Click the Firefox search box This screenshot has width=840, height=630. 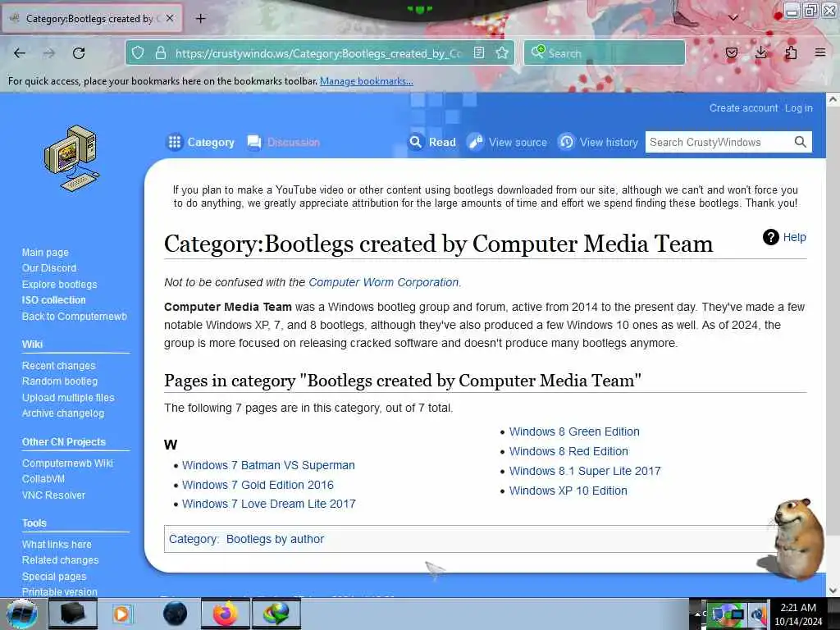[x=605, y=53]
